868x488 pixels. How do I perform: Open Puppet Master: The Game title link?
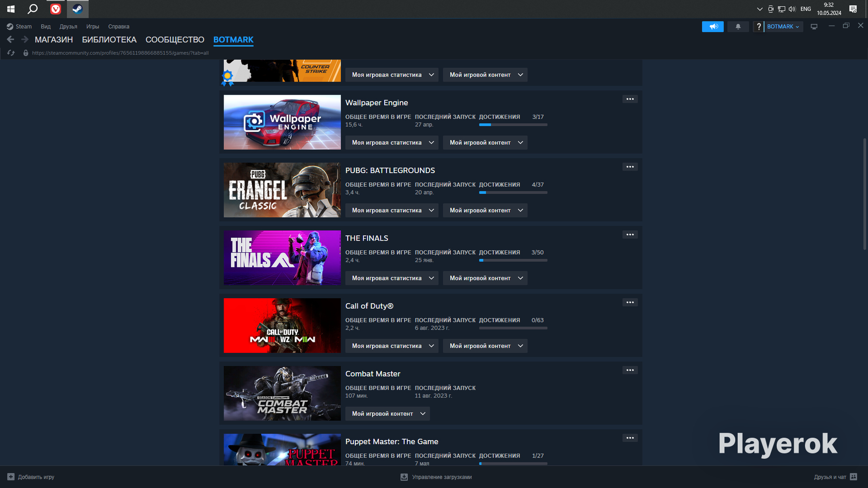click(392, 442)
